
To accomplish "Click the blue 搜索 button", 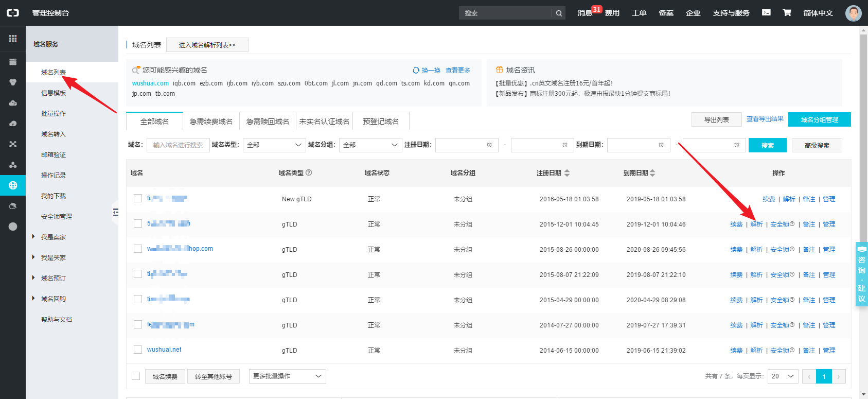I will point(767,146).
